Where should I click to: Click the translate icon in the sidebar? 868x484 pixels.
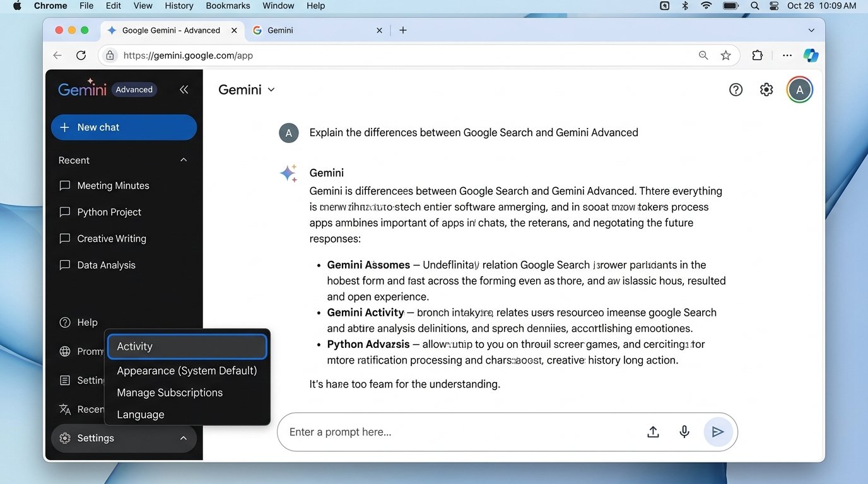[64, 409]
